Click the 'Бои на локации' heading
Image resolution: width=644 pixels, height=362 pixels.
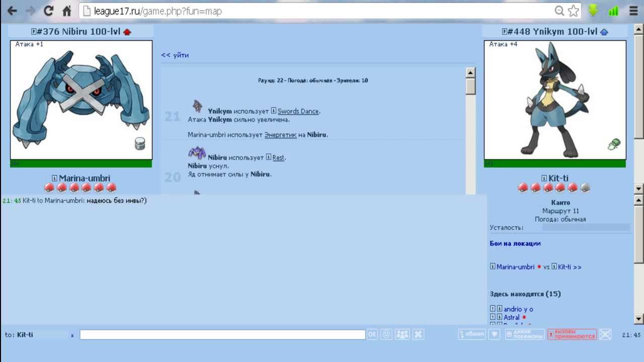(515, 243)
